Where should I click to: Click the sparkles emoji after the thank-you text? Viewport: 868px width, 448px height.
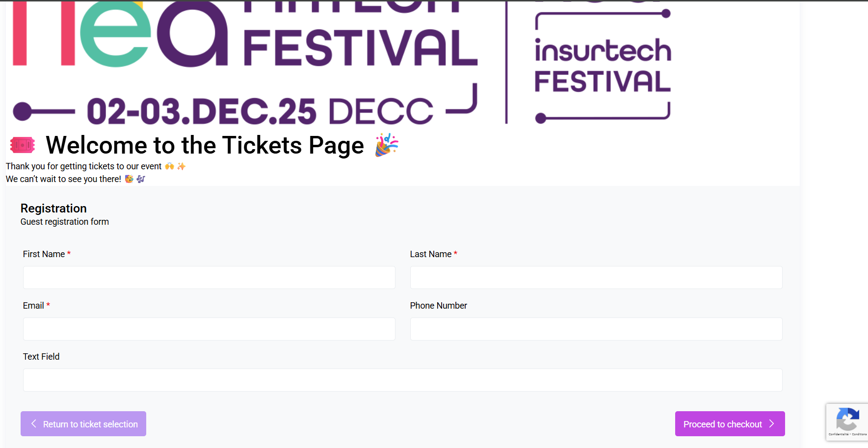tap(181, 166)
